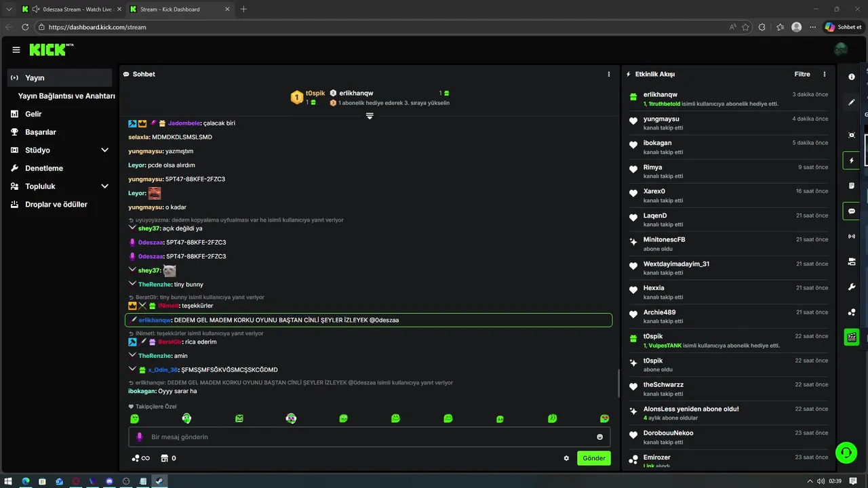Screen dimensions: 868x488
Task: Open Sohbet panel three-dot options
Action: click(608, 74)
